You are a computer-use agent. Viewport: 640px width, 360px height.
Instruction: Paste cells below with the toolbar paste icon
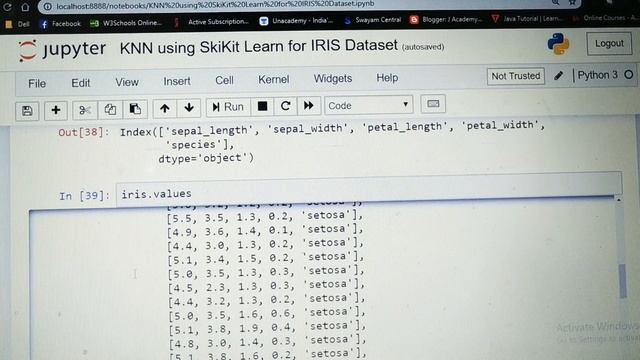click(x=135, y=109)
